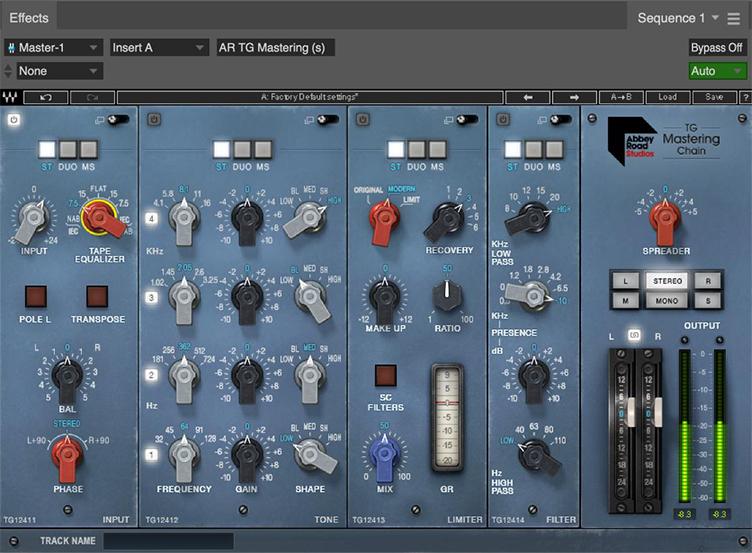The width and height of the screenshot is (752, 553).
Task: Open the Master-1 track dropdown
Action: pos(53,47)
